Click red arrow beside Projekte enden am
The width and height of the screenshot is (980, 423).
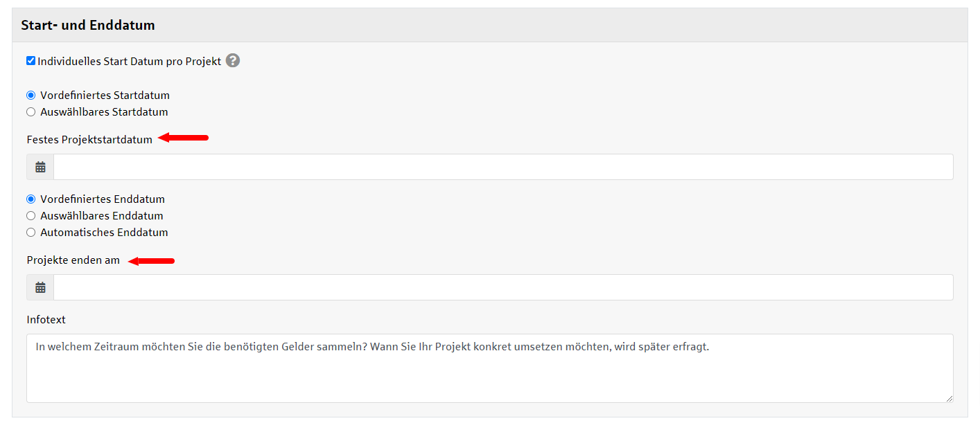coord(151,261)
